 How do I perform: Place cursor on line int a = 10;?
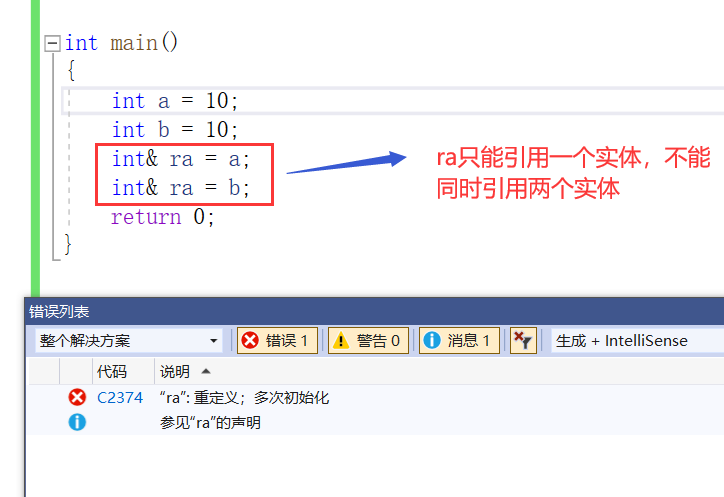[175, 101]
